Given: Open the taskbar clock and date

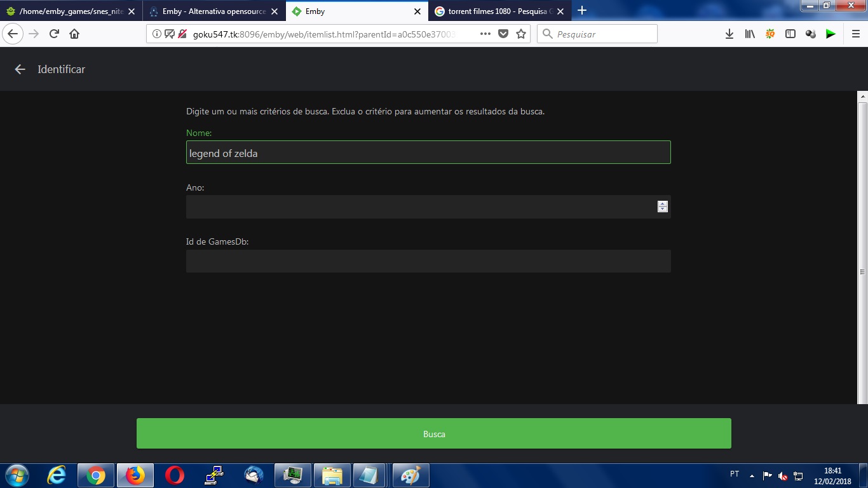Looking at the screenshot, I should click(x=832, y=476).
